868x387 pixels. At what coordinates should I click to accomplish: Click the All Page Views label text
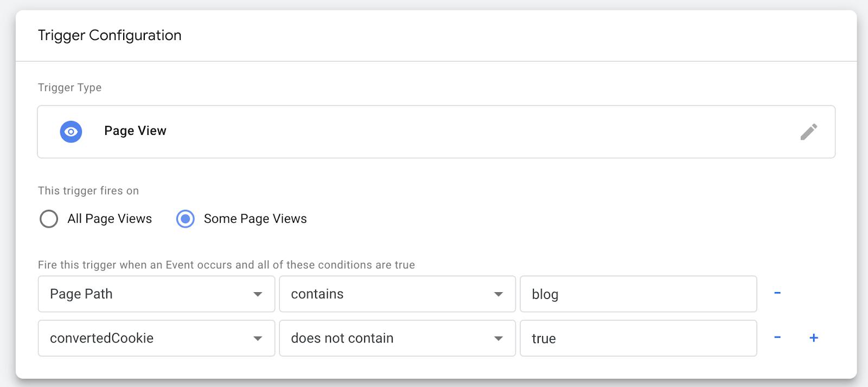(x=110, y=219)
